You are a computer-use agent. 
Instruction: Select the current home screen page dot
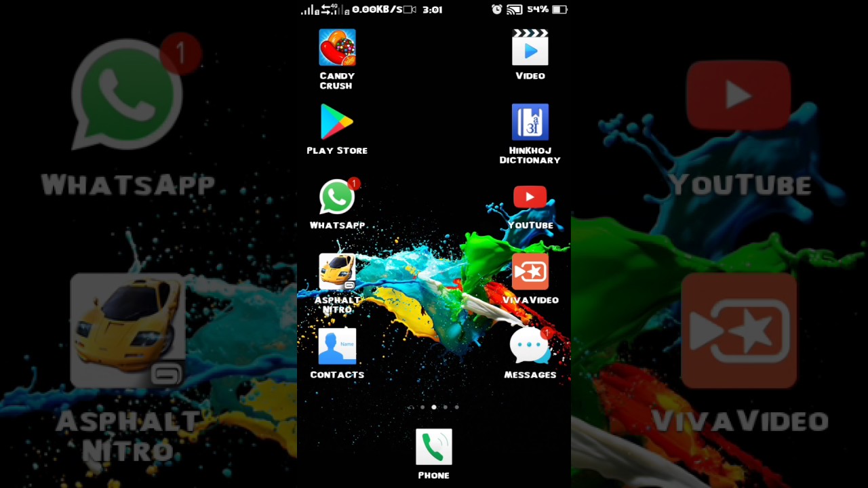coord(434,407)
